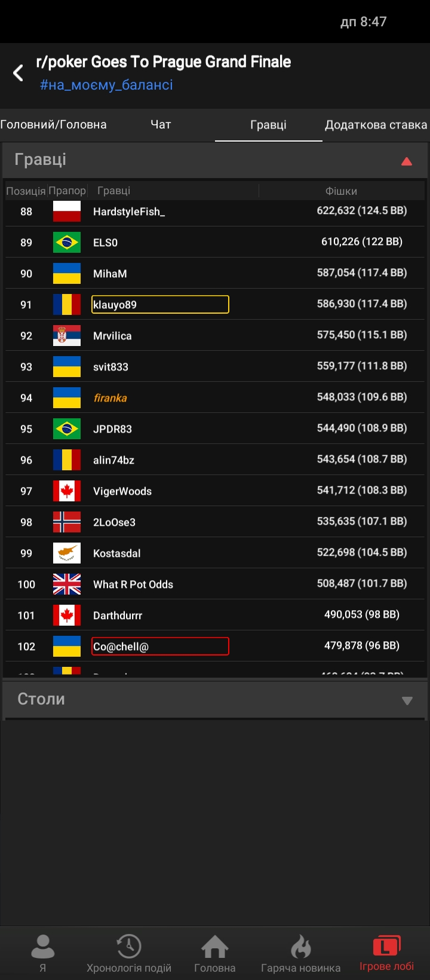This screenshot has height=980, width=430.
Task: Tap the back arrow icon
Action: (x=19, y=73)
